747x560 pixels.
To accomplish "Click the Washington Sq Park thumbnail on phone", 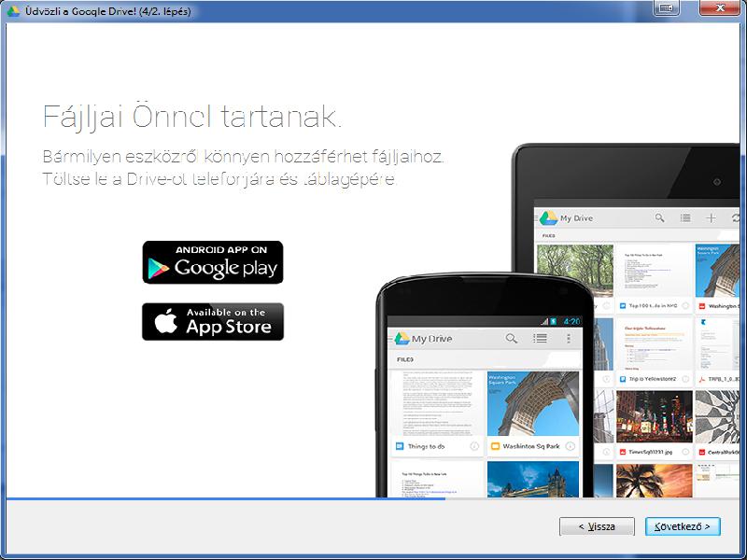I will 533,404.
